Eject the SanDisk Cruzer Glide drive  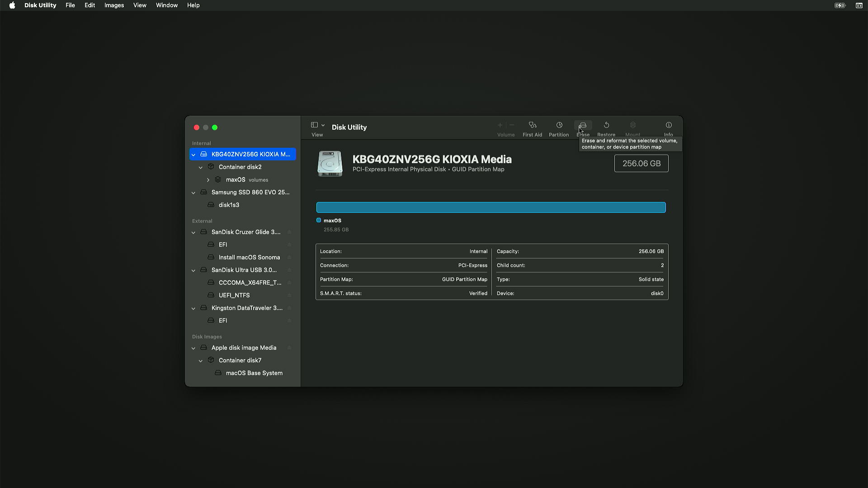click(x=289, y=232)
